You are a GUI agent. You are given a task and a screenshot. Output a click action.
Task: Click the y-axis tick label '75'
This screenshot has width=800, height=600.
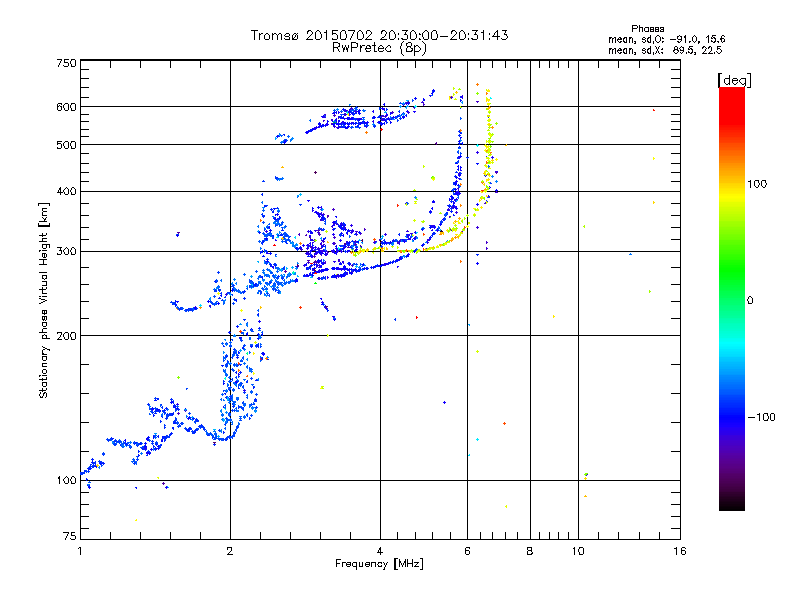pyautogui.click(x=70, y=536)
